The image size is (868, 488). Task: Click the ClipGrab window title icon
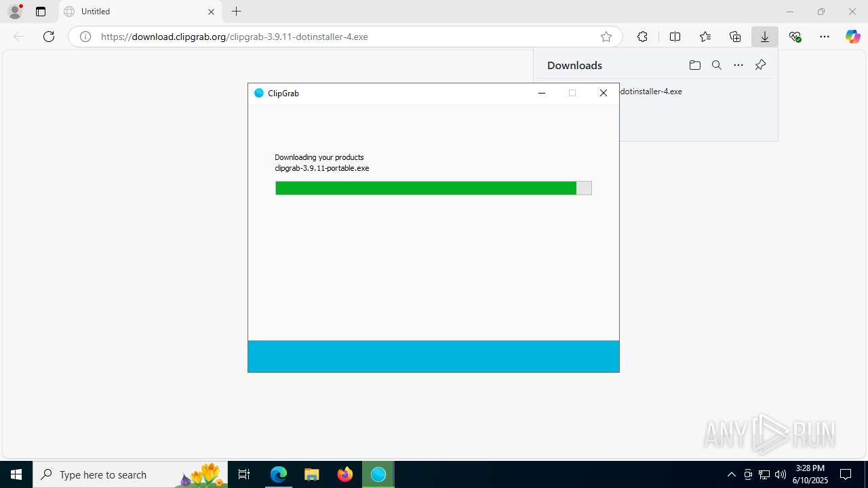coord(259,94)
